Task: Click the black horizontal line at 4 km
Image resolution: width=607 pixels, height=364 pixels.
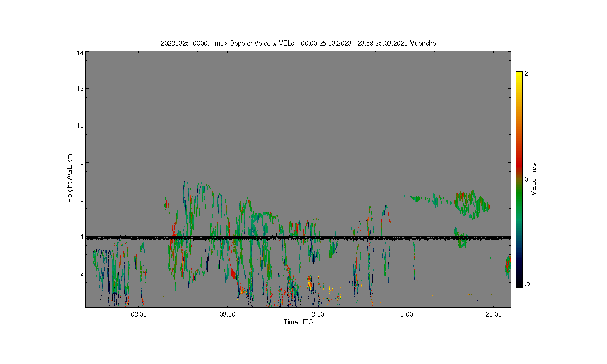Action: click(x=298, y=238)
